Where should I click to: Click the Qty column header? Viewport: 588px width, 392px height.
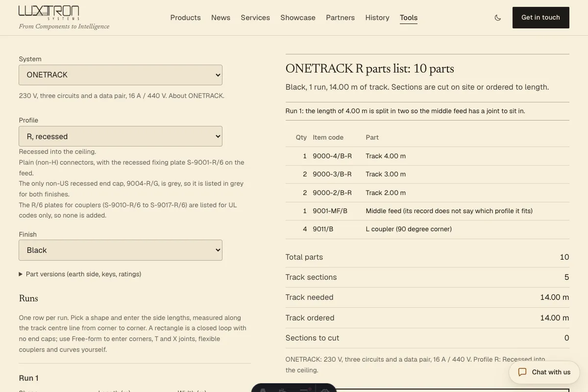coord(301,138)
